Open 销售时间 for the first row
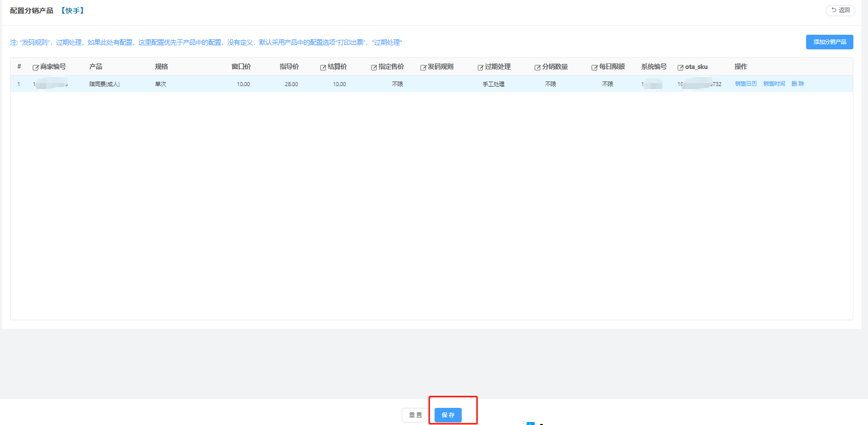This screenshot has width=868, height=425. pyautogui.click(x=774, y=84)
